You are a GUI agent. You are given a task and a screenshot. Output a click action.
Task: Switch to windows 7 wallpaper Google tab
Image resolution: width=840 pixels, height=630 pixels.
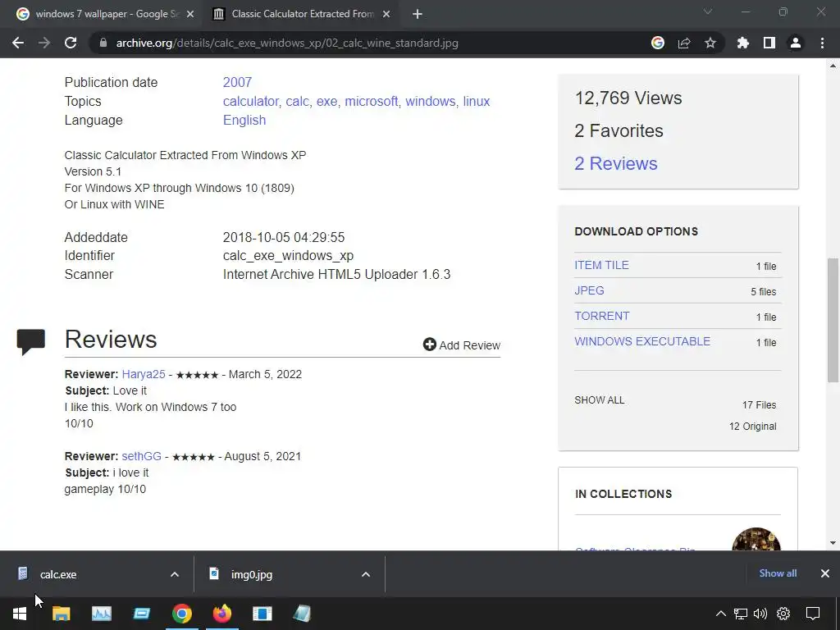106,14
